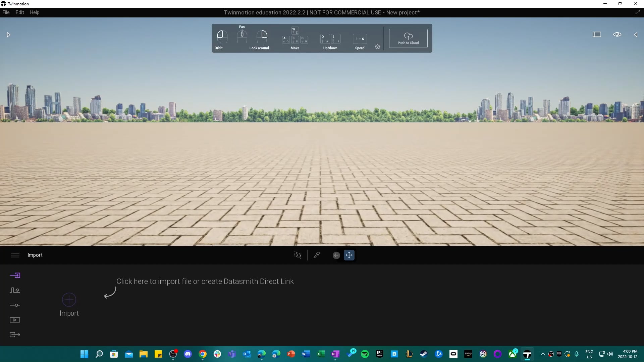
Task: Toggle the side panel layout view at top right
Action: (x=597, y=35)
